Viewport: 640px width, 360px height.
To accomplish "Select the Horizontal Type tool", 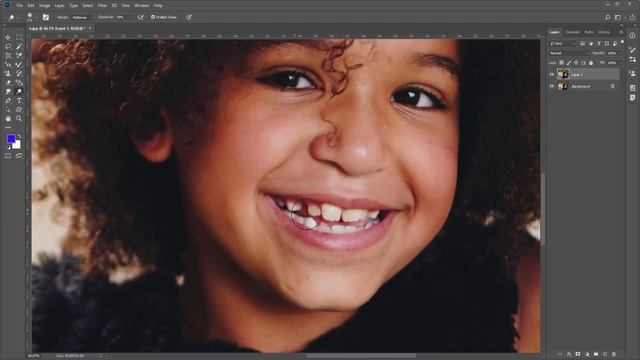I will tap(19, 100).
